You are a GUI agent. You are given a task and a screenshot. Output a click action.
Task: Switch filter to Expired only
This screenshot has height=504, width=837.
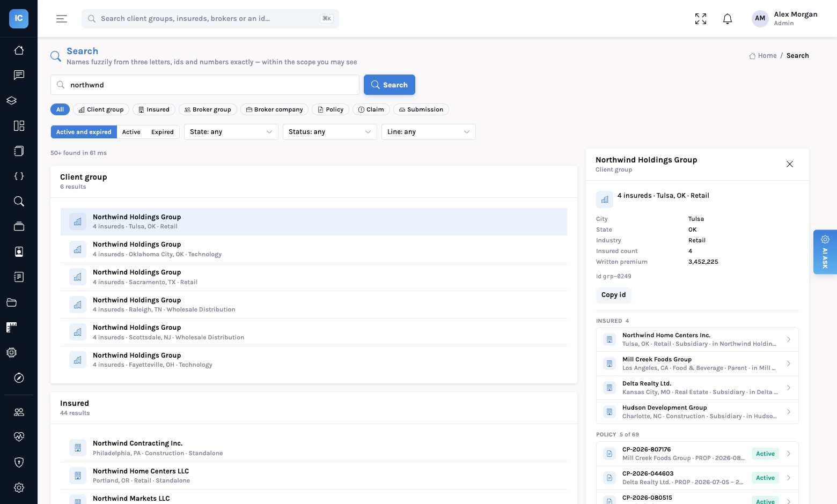pos(163,132)
